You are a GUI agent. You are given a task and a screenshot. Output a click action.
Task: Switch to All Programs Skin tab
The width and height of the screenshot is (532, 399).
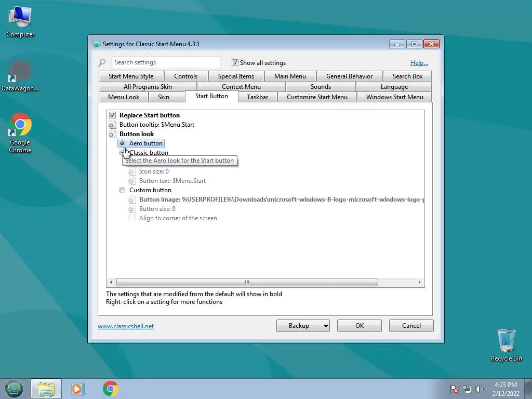coord(148,87)
